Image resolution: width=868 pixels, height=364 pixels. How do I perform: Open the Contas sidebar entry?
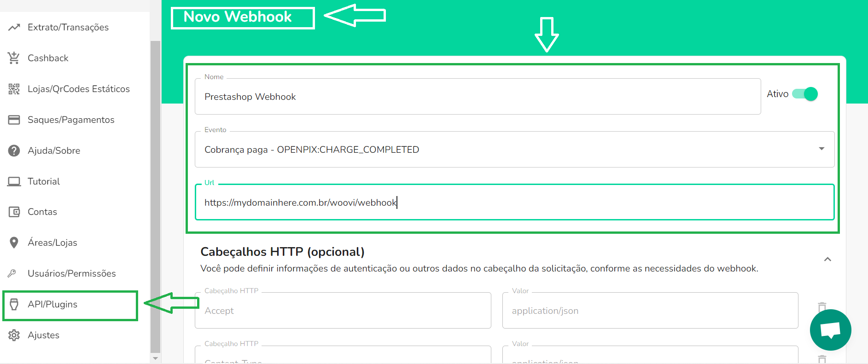pos(42,212)
